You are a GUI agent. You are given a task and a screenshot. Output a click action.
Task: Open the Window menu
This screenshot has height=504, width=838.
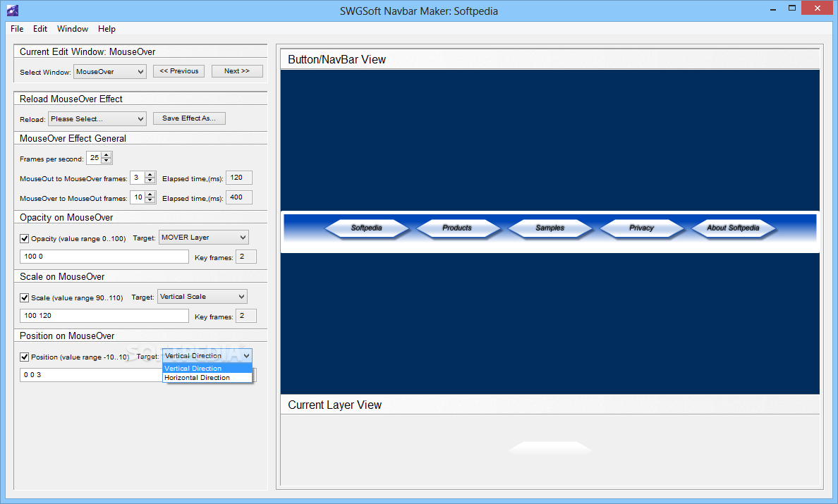(x=73, y=29)
